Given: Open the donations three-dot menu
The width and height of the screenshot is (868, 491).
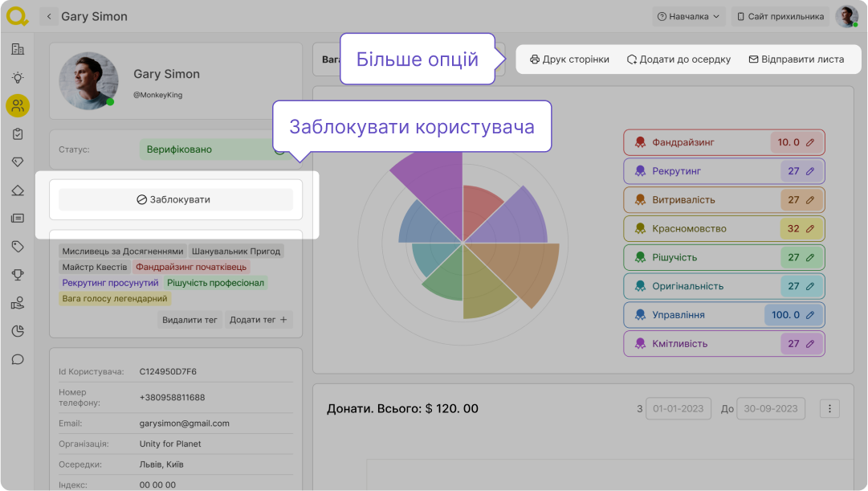Looking at the screenshot, I should pos(830,408).
